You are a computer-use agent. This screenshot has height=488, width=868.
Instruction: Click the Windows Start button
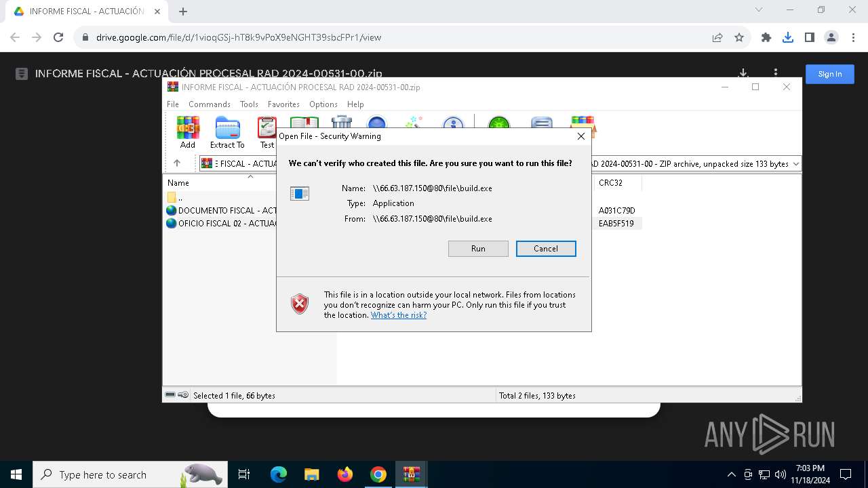[x=16, y=474]
